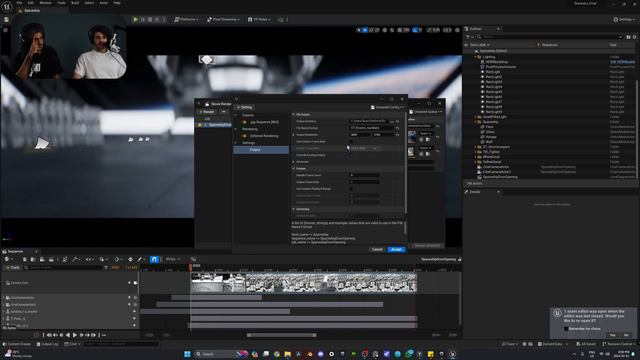Open the VP Roles dropdown
The image size is (640, 360).
pos(259,19)
